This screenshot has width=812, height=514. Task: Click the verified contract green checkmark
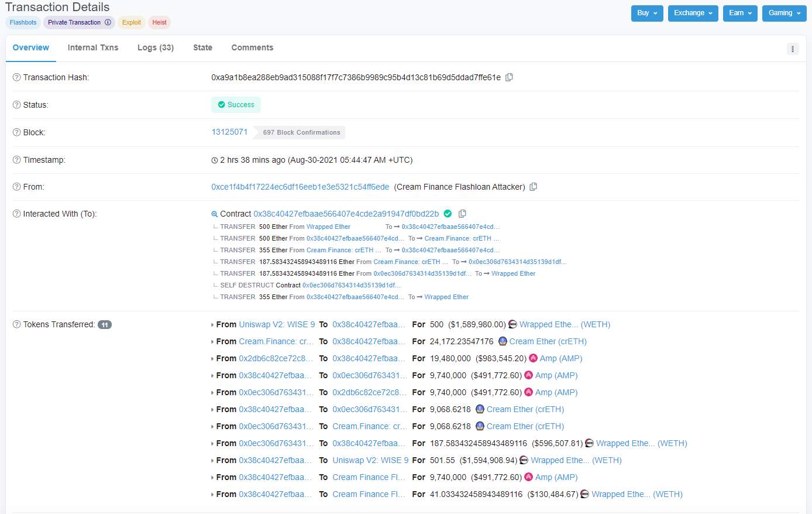(x=448, y=214)
